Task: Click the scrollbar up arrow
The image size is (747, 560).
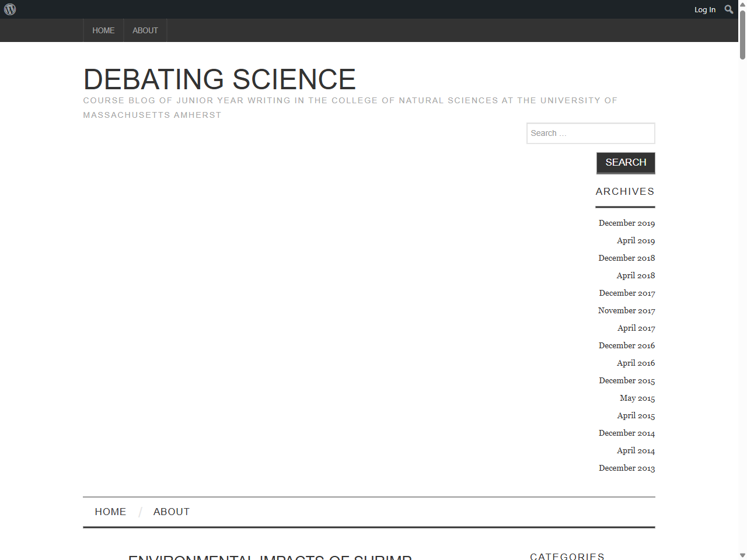Action: 742,5
